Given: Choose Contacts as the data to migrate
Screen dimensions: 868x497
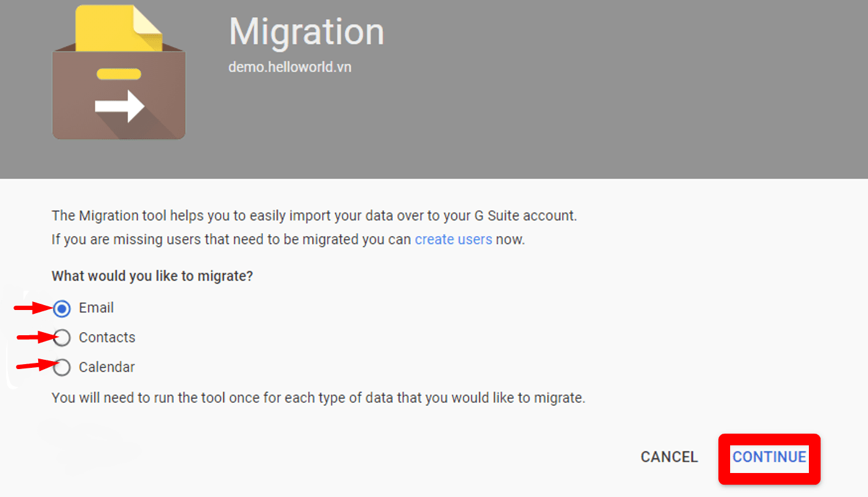Looking at the screenshot, I should click(62, 338).
